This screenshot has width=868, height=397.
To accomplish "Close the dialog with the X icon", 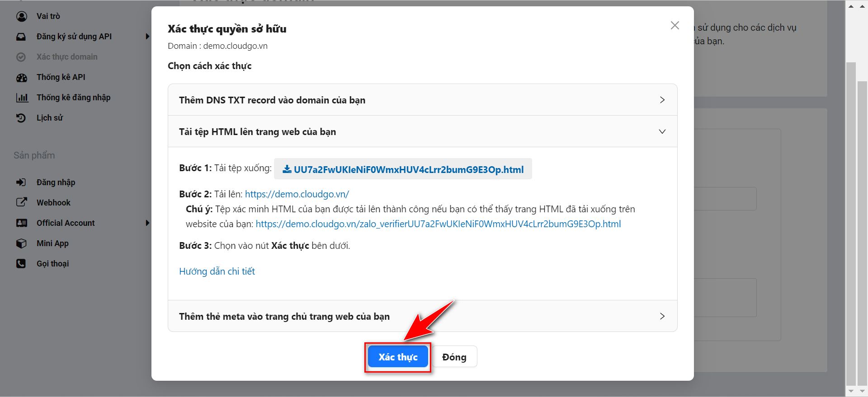I will (x=675, y=26).
